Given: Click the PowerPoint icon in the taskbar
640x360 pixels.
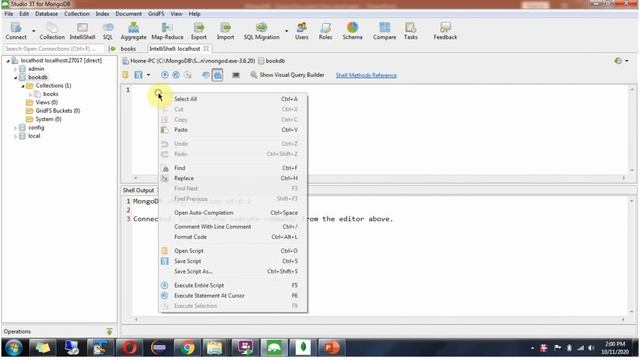Looking at the screenshot, I should pos(331,348).
